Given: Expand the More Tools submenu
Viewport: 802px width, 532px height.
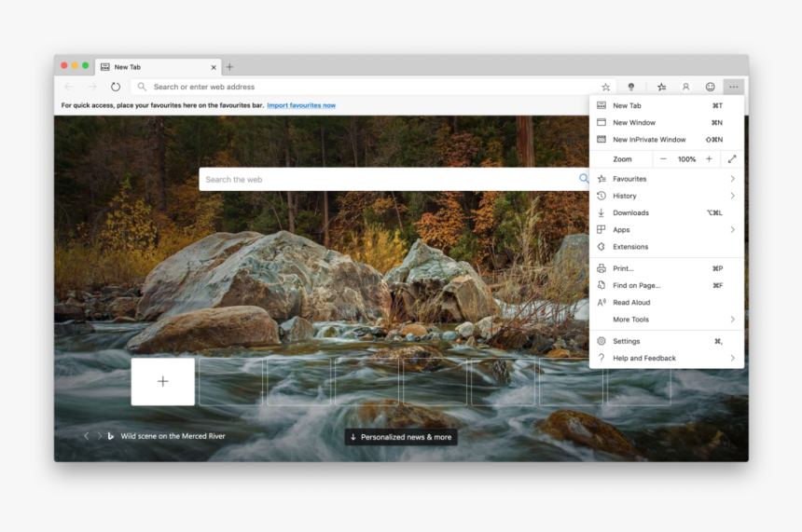Looking at the screenshot, I should click(x=667, y=320).
